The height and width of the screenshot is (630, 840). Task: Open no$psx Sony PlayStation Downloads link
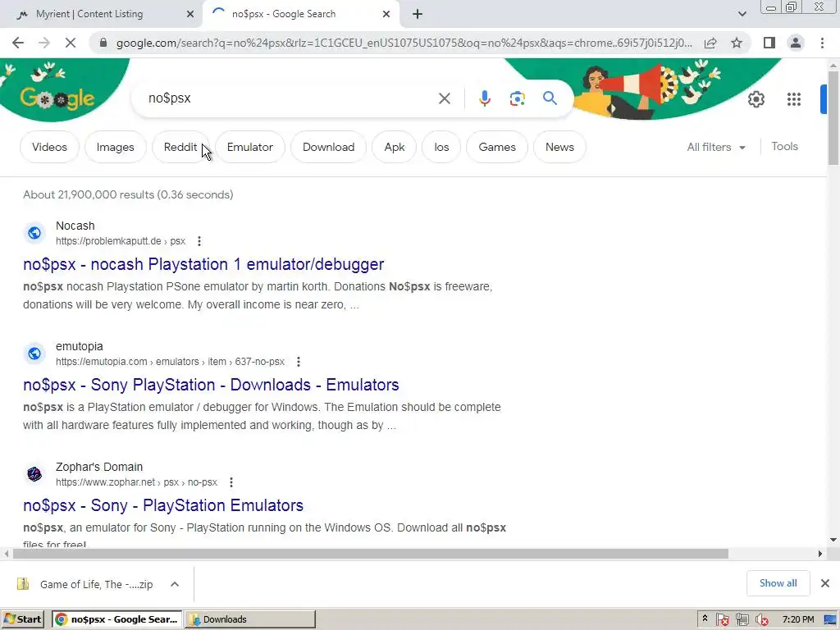tap(211, 385)
